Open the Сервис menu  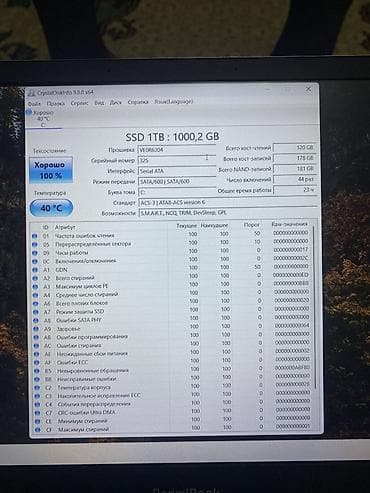coord(79,103)
